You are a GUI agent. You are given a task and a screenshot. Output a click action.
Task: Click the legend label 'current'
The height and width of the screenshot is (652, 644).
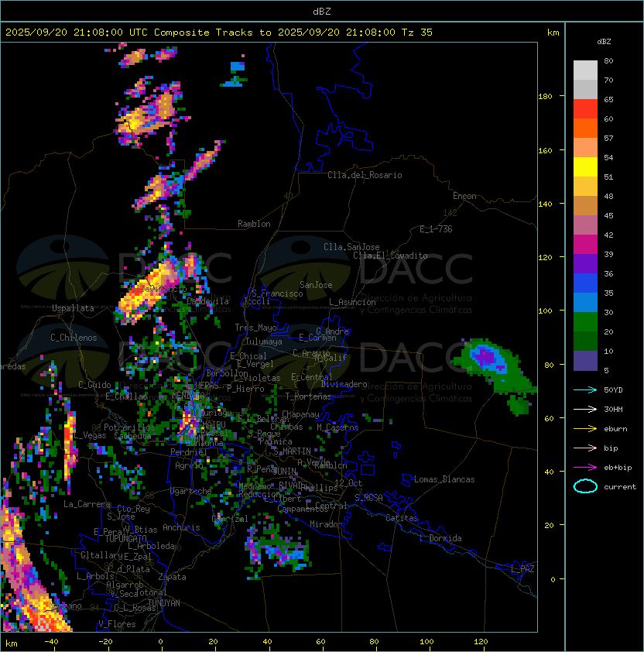click(x=620, y=487)
